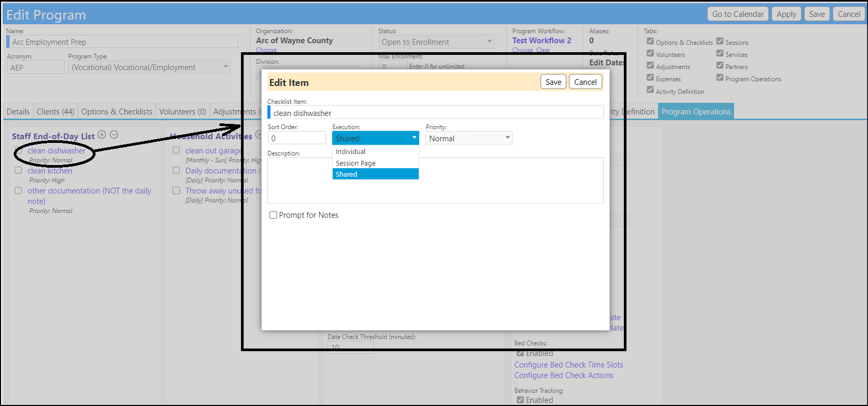Click the Acronym field
The height and width of the screenshot is (406, 868).
coord(36,67)
